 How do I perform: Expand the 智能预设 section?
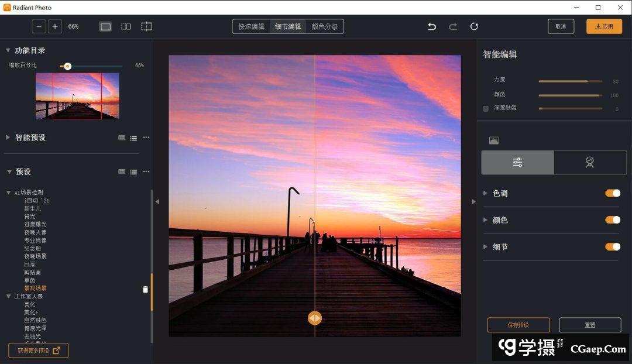(x=8, y=138)
